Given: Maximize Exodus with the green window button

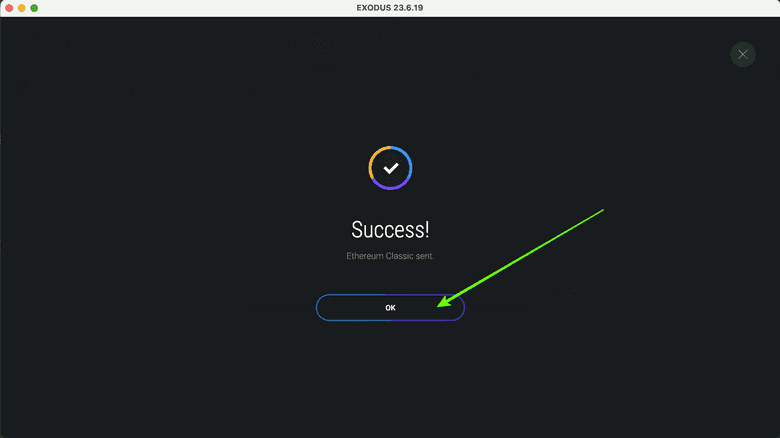Looking at the screenshot, I should [34, 8].
